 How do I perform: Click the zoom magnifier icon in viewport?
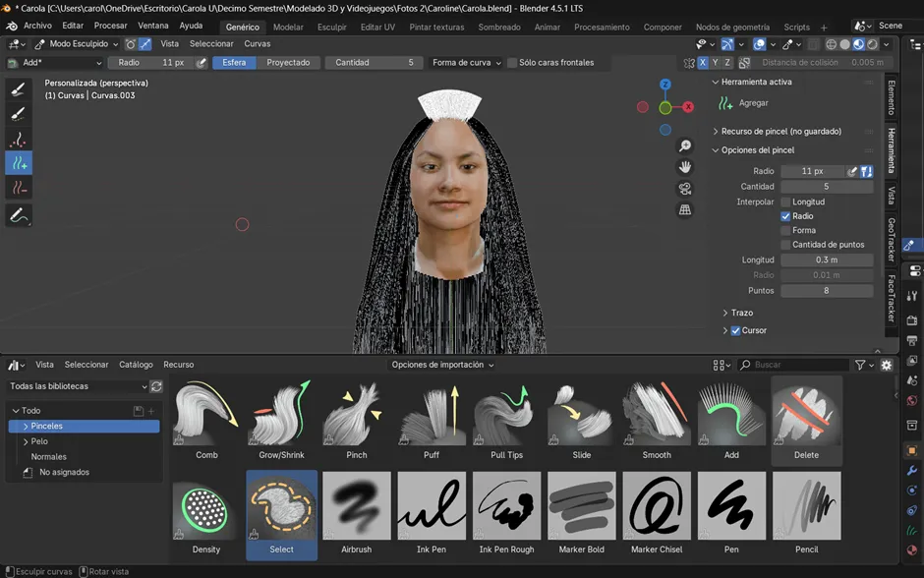(x=685, y=145)
